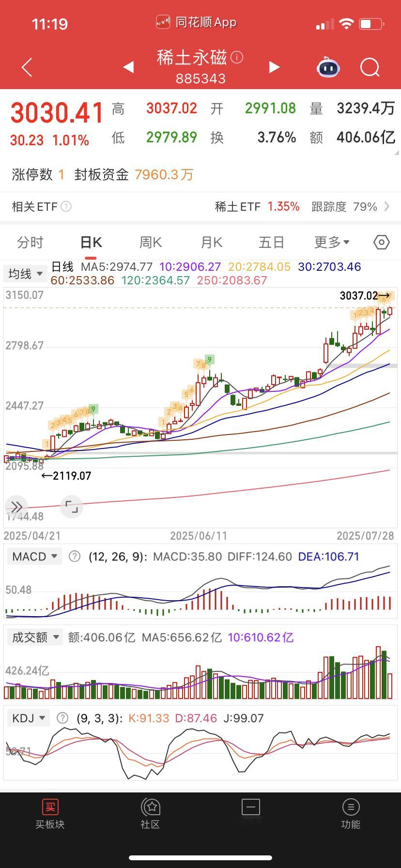Open chart settings hexagon icon
The width and height of the screenshot is (401, 868).
coord(382,242)
